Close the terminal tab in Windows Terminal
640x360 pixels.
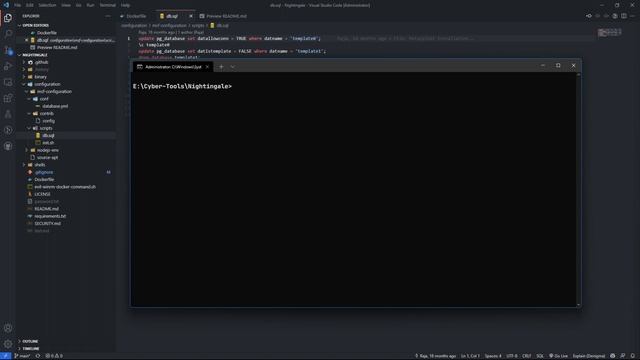(207, 67)
